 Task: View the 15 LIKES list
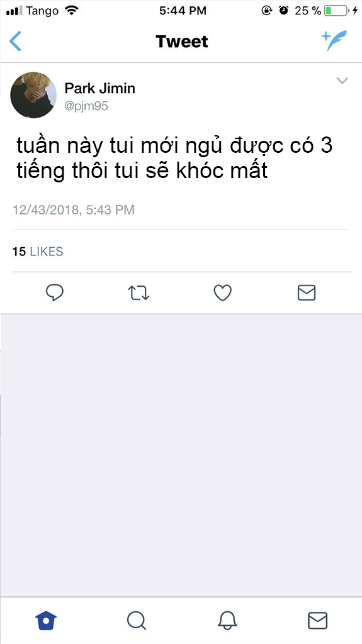click(x=38, y=252)
